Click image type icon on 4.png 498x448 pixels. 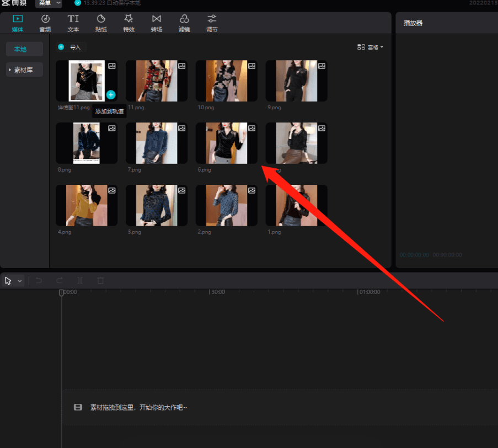click(x=112, y=190)
